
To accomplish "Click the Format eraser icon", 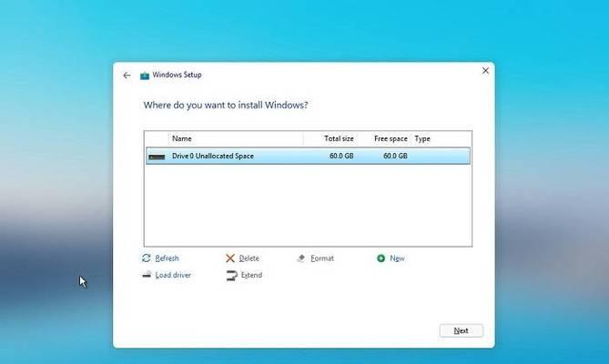I will pos(301,258).
